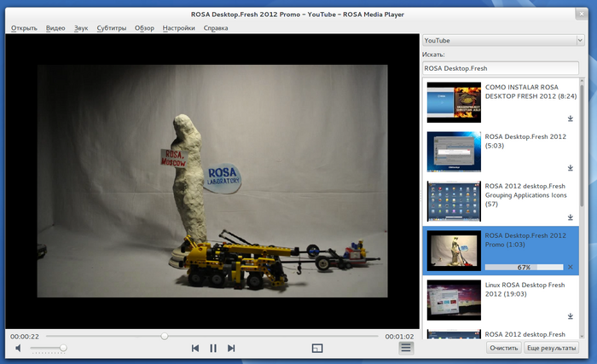This screenshot has height=364, width=597.
Task: Open the Настройки menu
Action: coord(178,28)
